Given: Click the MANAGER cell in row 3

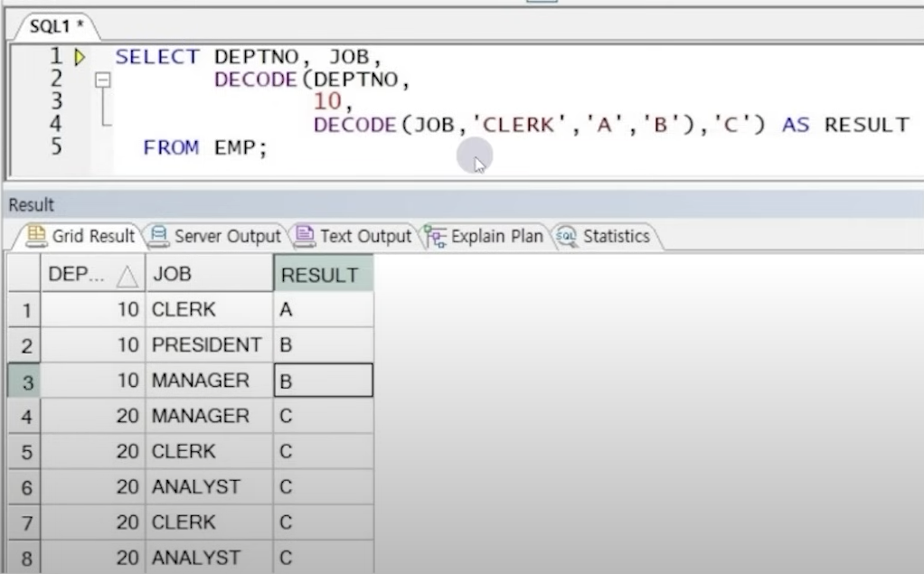Looking at the screenshot, I should pos(209,381).
